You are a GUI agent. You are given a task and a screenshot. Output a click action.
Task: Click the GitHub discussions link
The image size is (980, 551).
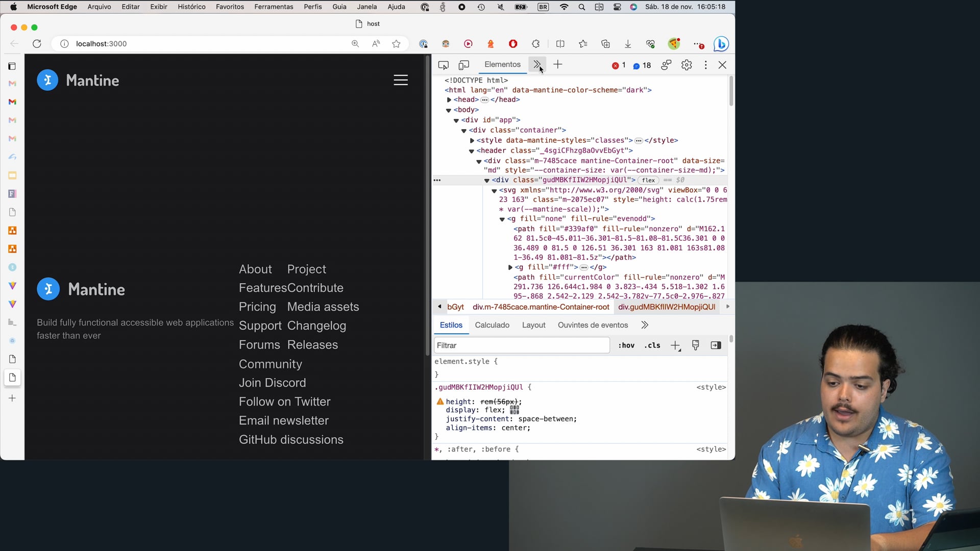click(x=291, y=439)
